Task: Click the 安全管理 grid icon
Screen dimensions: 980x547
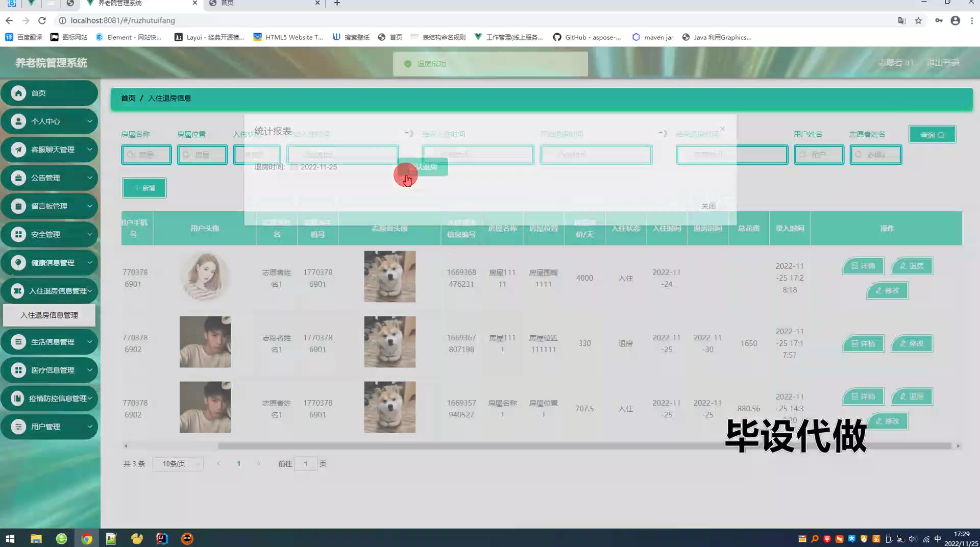Action: click(18, 234)
